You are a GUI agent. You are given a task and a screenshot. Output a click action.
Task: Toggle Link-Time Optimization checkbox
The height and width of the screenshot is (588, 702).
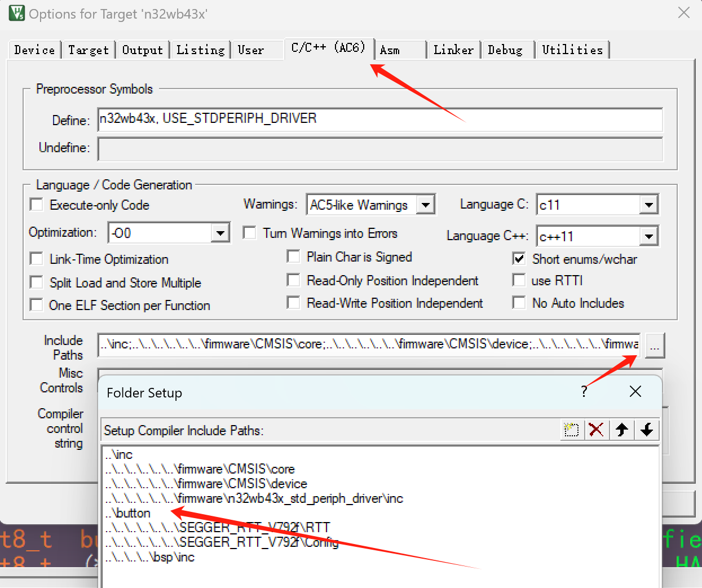(37, 259)
